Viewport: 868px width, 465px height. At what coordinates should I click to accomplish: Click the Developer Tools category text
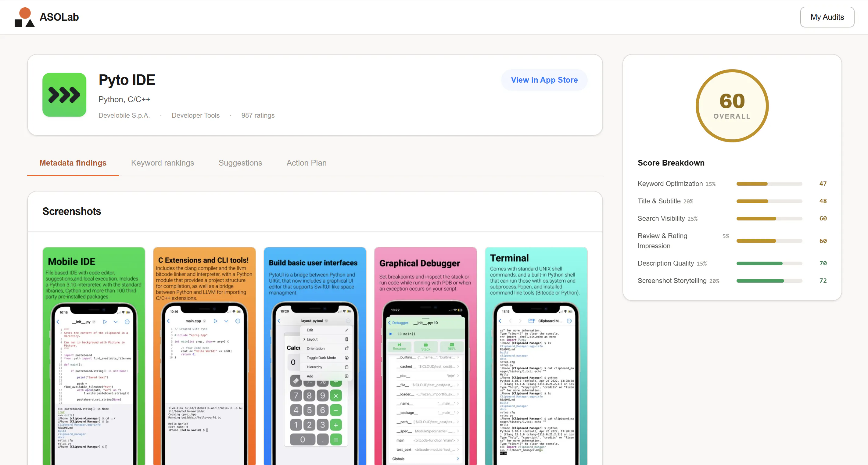pyautogui.click(x=195, y=115)
